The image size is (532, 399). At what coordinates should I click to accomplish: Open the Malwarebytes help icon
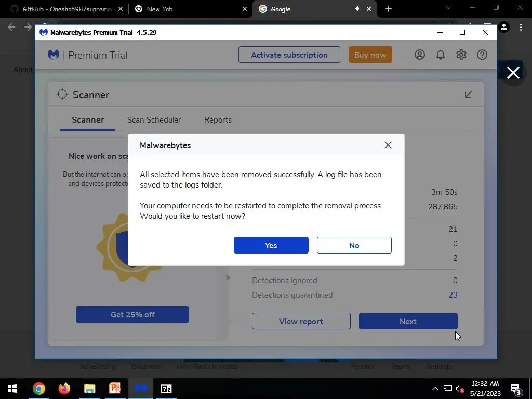(482, 55)
